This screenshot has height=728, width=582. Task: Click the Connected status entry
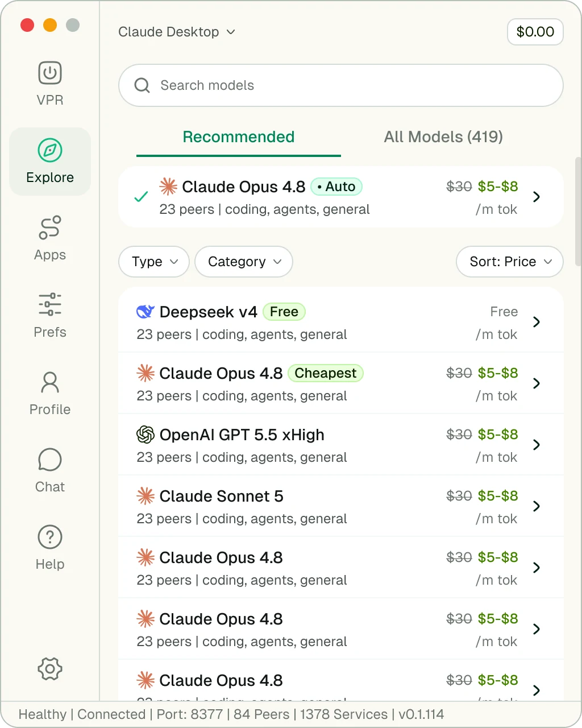click(x=112, y=714)
